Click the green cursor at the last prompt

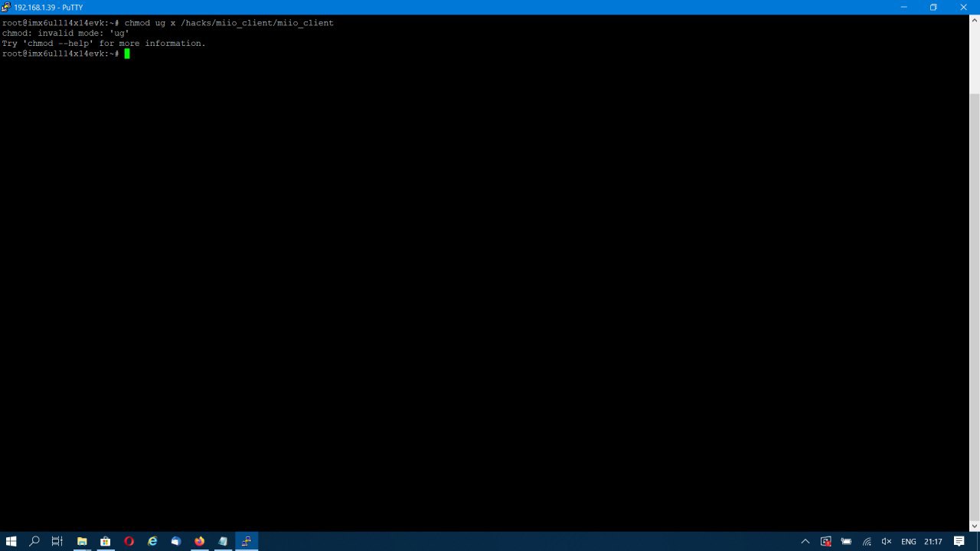[127, 54]
